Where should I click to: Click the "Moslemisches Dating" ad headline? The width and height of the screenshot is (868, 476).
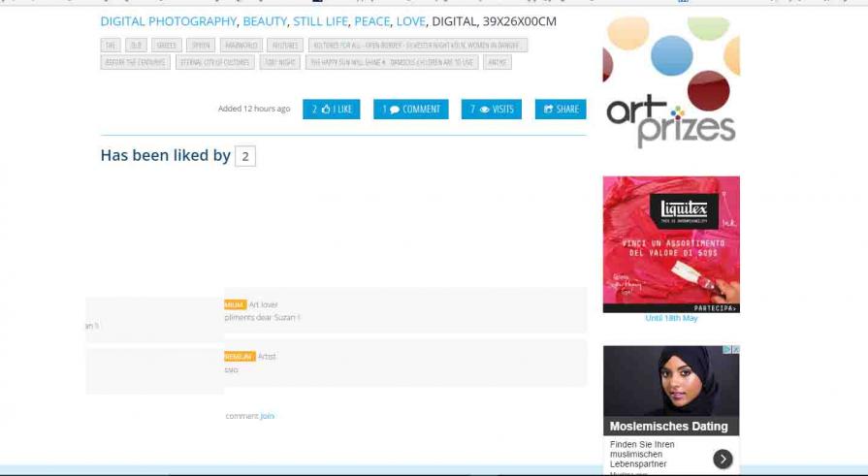point(668,427)
